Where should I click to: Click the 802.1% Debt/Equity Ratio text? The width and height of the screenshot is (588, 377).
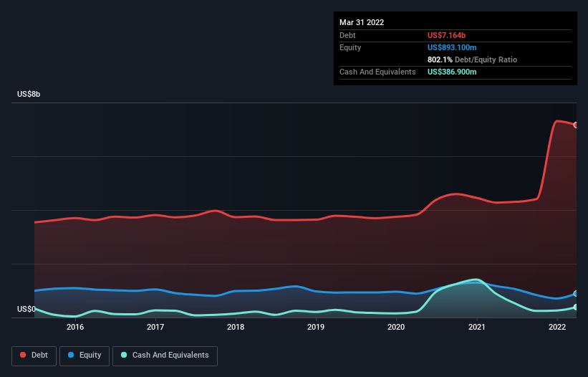pyautogui.click(x=472, y=59)
